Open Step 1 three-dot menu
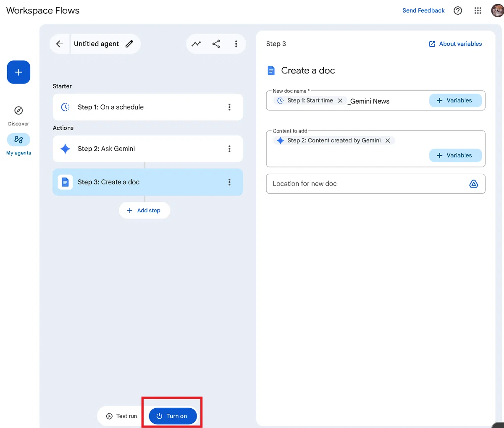 (229, 107)
